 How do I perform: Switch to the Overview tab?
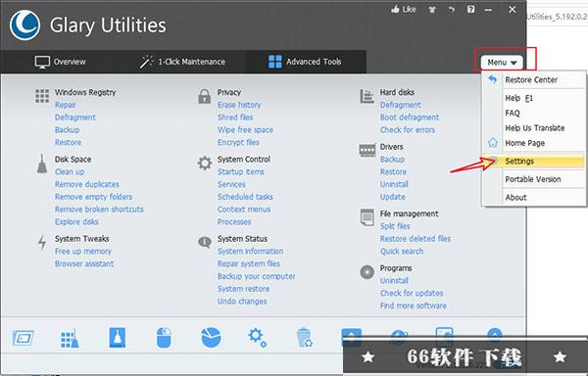click(61, 62)
